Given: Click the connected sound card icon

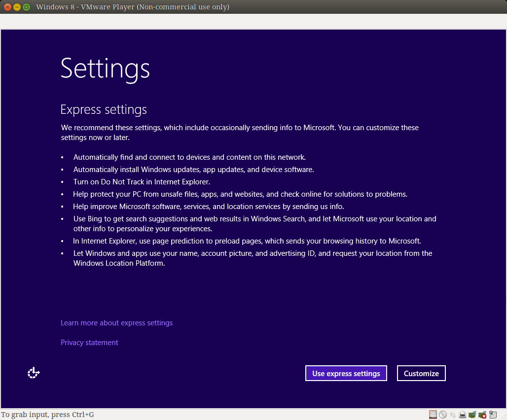Looking at the screenshot, I should (x=472, y=415).
